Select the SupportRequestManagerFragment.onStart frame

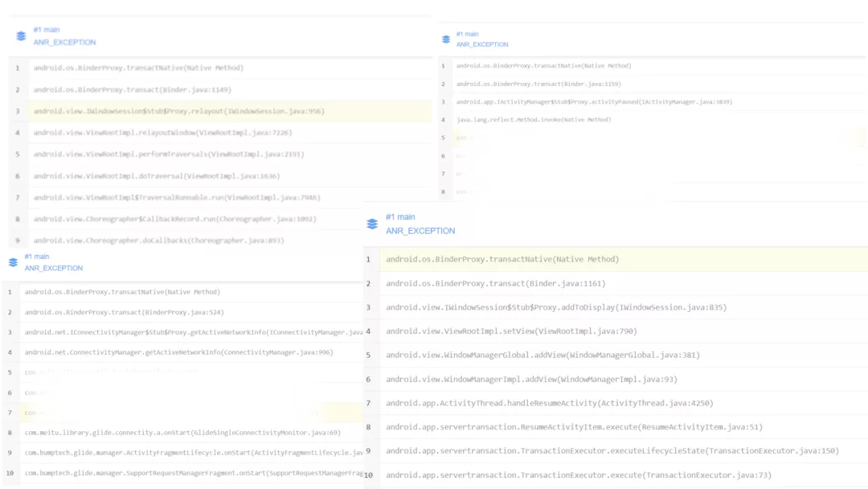193,473
